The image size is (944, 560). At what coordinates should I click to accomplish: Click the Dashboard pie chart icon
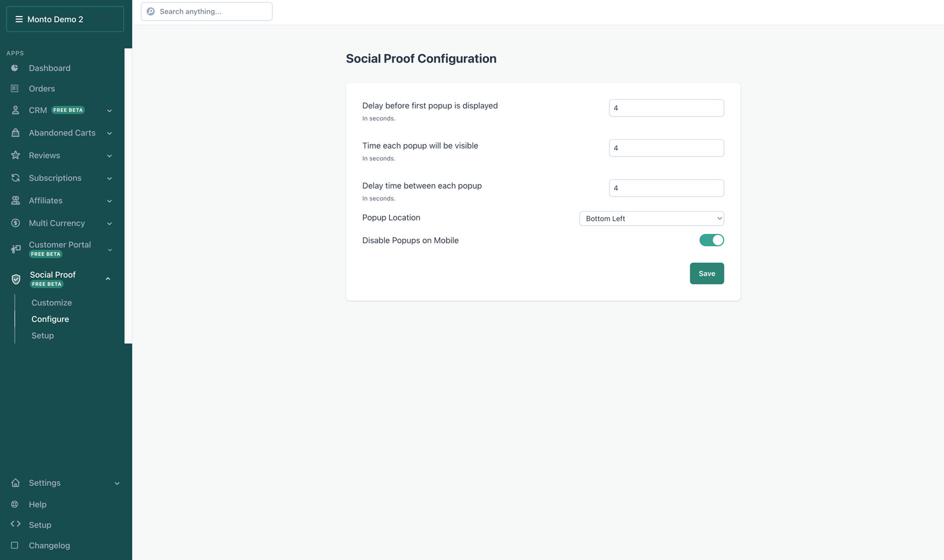point(15,68)
